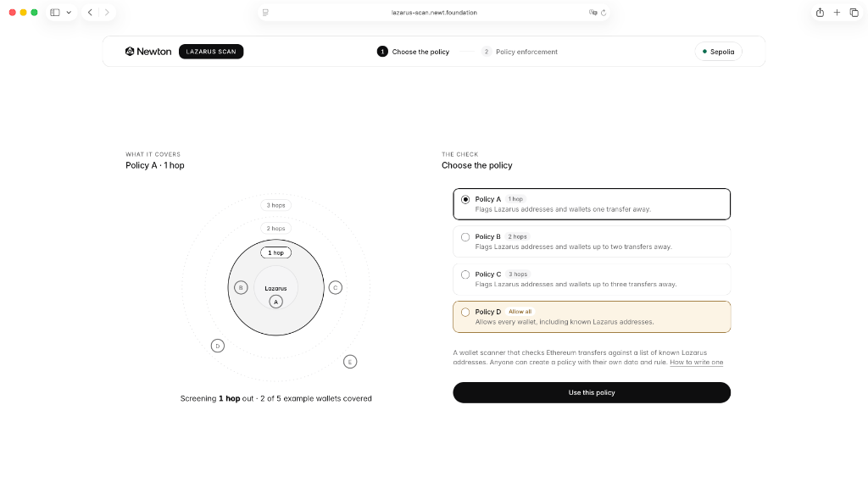This screenshot has height=499, width=868.
Task: Show tab overview icon
Action: [x=854, y=12]
